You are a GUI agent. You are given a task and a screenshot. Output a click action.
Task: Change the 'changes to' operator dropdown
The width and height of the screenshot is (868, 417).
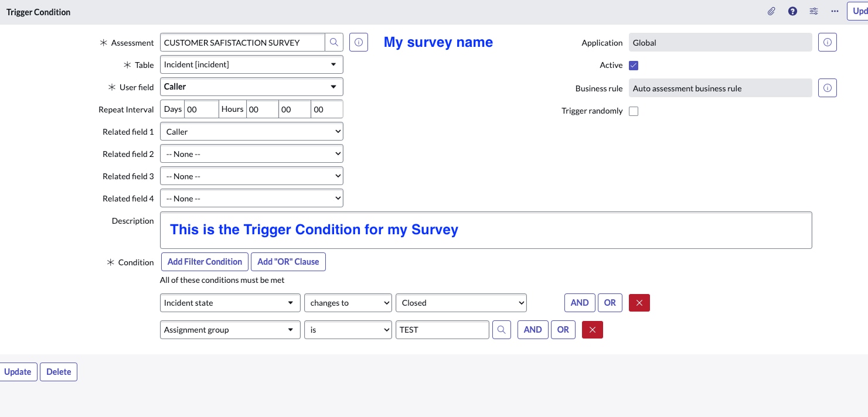click(x=348, y=303)
